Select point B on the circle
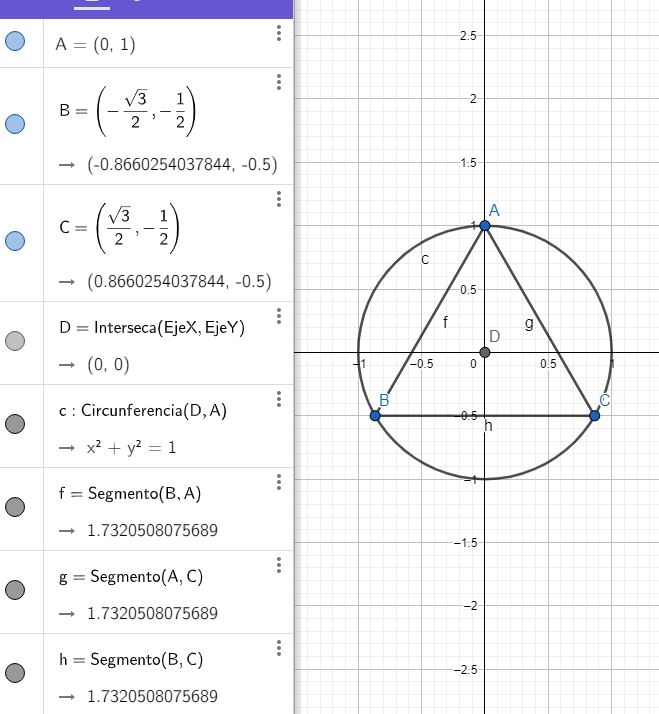 click(x=375, y=415)
